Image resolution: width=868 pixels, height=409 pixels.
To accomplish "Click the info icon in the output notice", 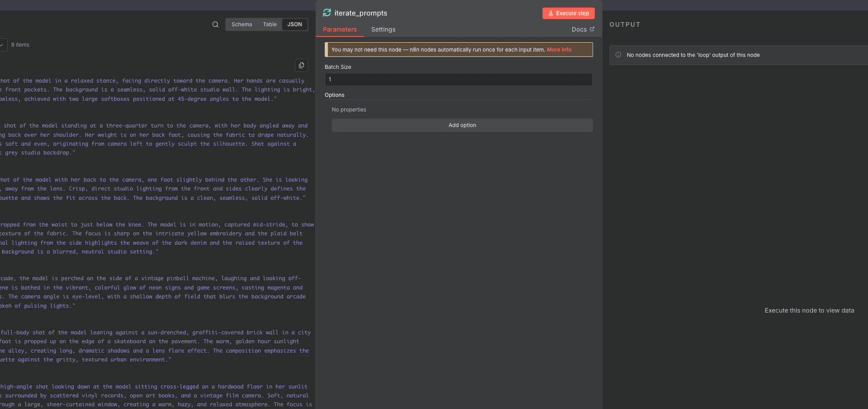I will [618, 55].
